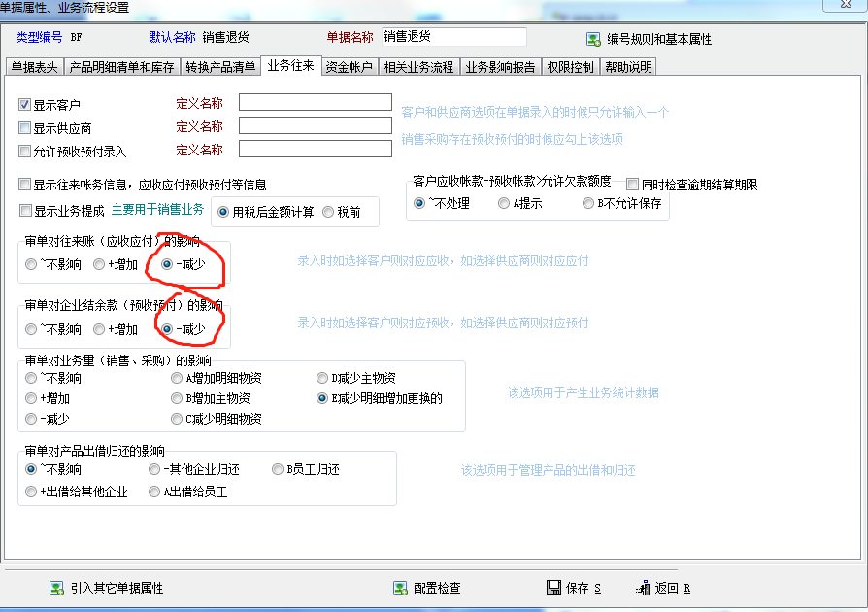Enable the 显示供应商 checkbox
The image size is (868, 612).
[x=25, y=127]
